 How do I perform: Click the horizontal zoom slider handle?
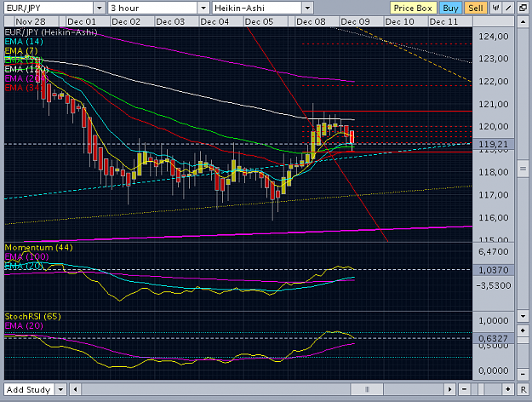(480, 389)
